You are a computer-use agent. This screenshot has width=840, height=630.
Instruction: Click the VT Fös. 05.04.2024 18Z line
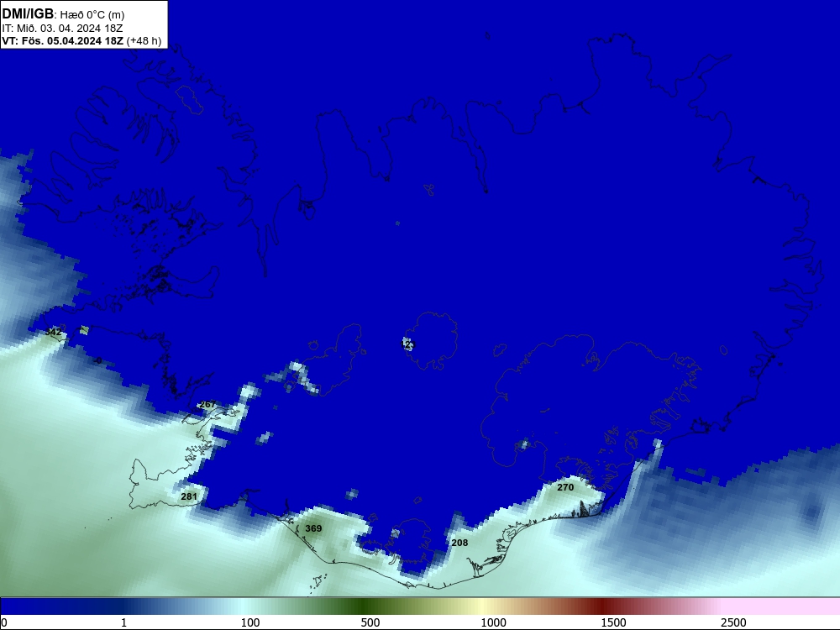coord(82,40)
